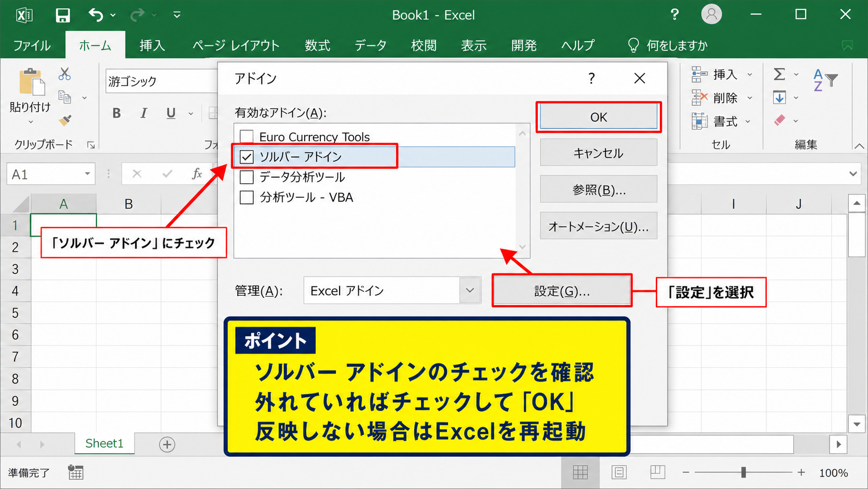Switch to ページ レイアウト tab
This screenshot has height=489, width=868.
pyautogui.click(x=236, y=46)
